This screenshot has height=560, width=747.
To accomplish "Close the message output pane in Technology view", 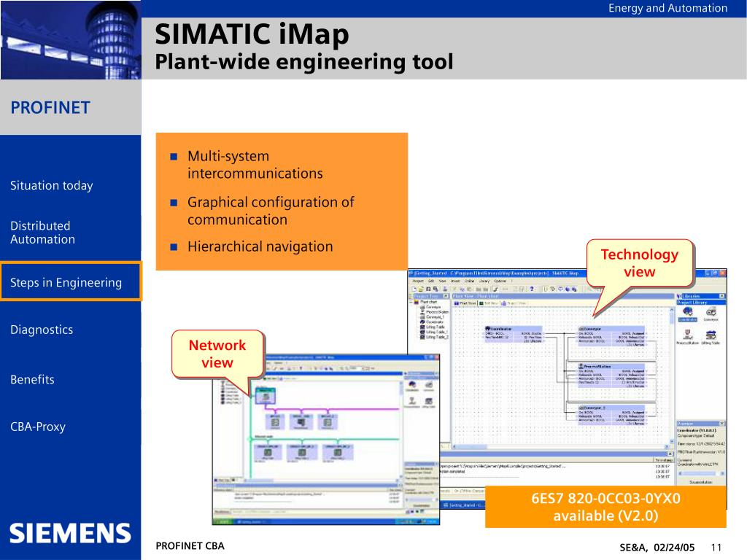I will coord(670,454).
